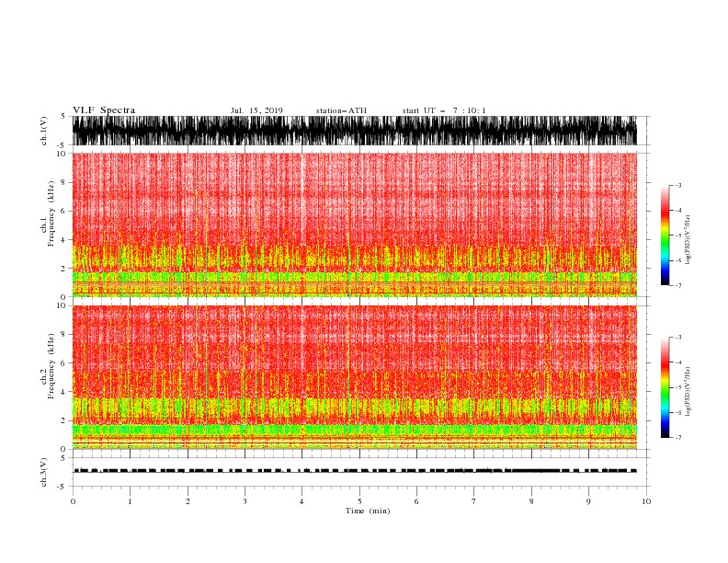
Task: Click the "ch.3(V)" axis label
Action: tap(44, 472)
